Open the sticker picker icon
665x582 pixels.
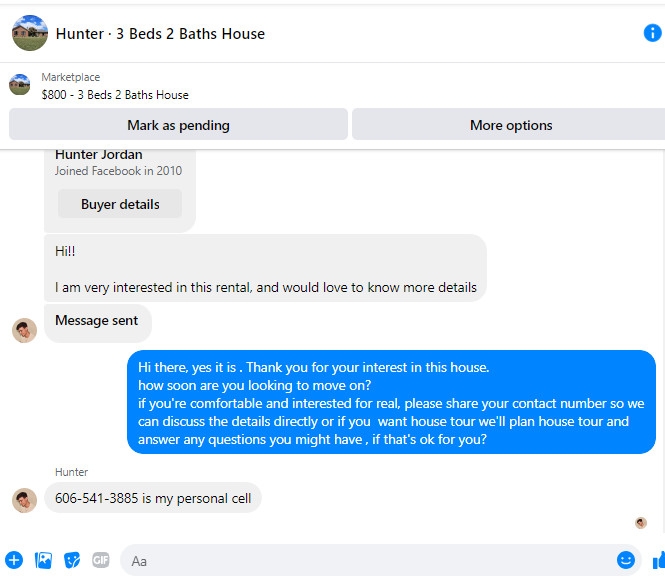72,560
